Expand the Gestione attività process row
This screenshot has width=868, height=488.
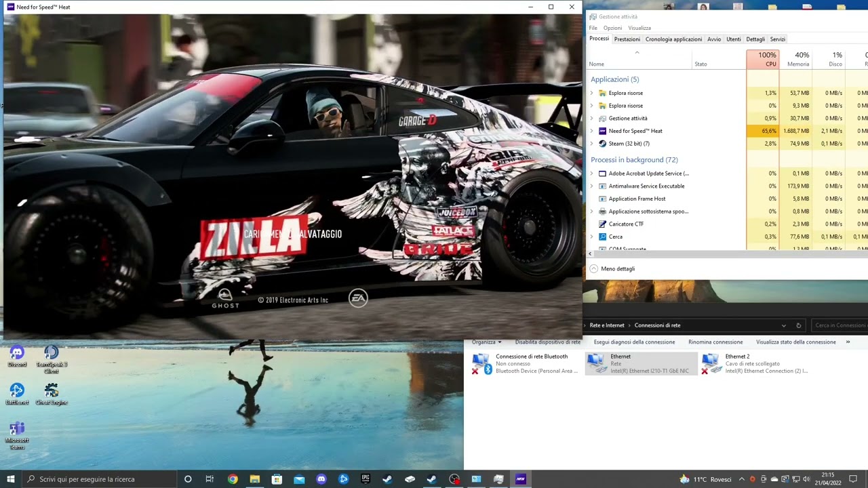coord(592,119)
